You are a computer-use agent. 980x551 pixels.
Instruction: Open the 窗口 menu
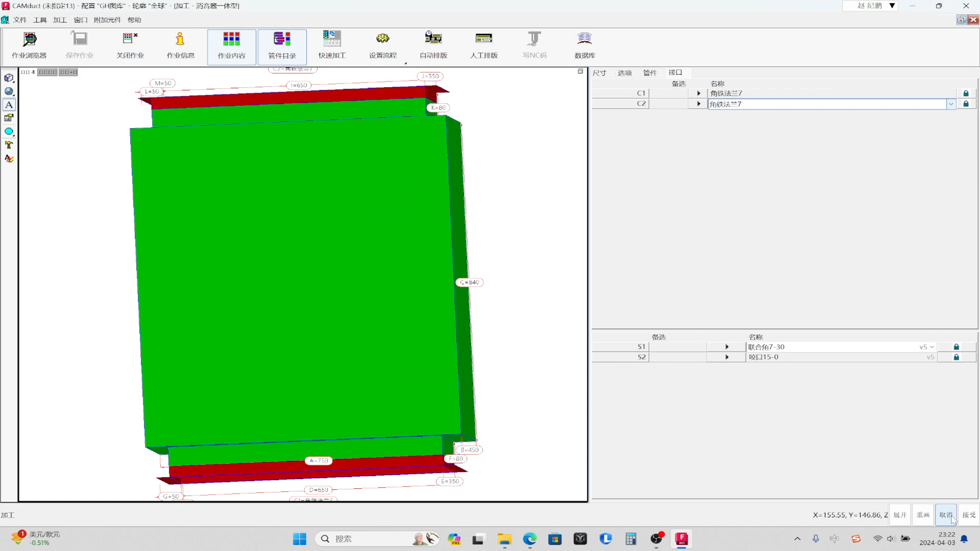point(81,19)
